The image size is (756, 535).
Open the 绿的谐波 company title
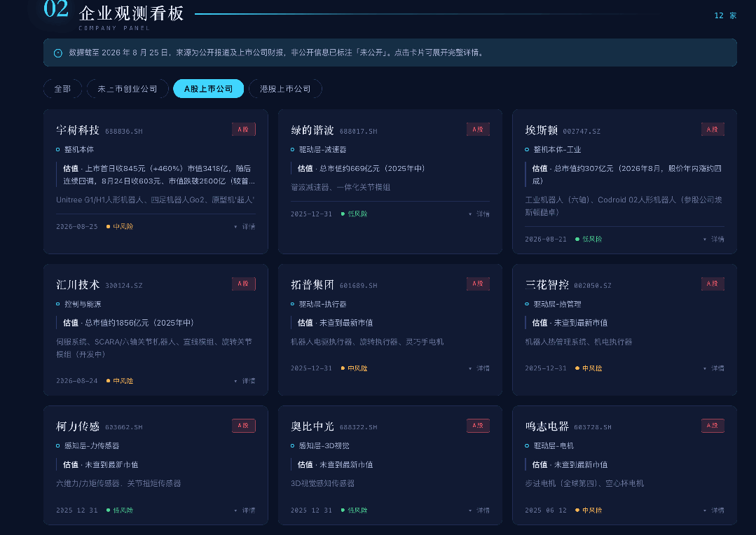[x=312, y=130]
